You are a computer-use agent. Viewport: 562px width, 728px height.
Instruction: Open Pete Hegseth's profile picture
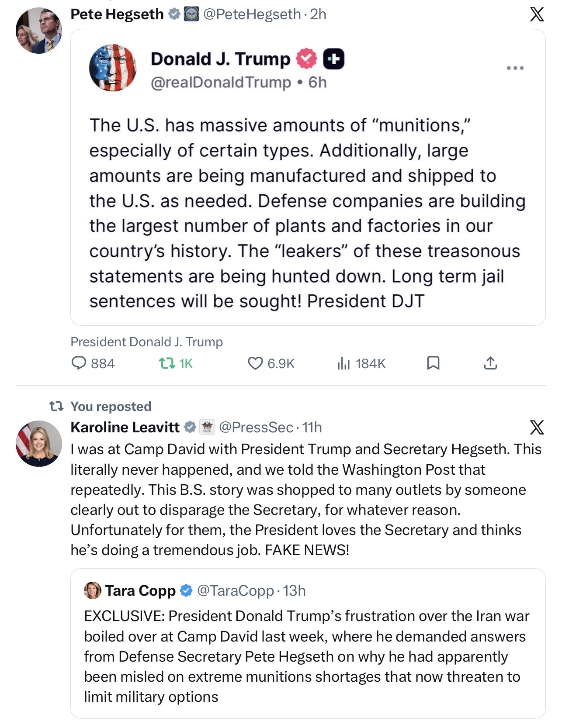tap(39, 31)
